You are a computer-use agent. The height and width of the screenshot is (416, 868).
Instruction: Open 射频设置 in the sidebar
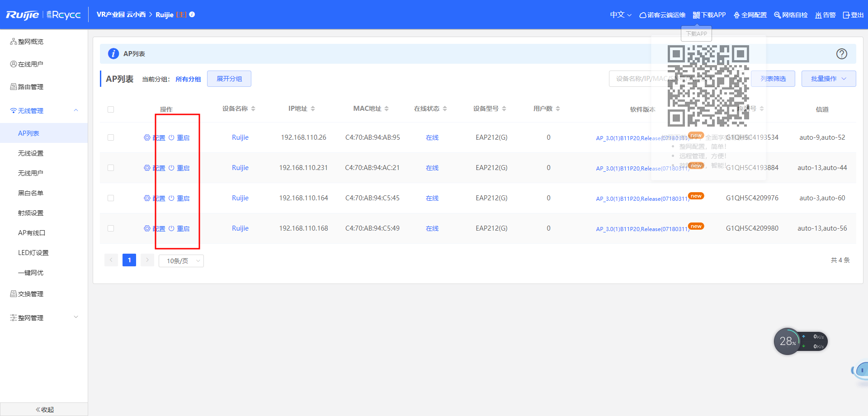31,213
